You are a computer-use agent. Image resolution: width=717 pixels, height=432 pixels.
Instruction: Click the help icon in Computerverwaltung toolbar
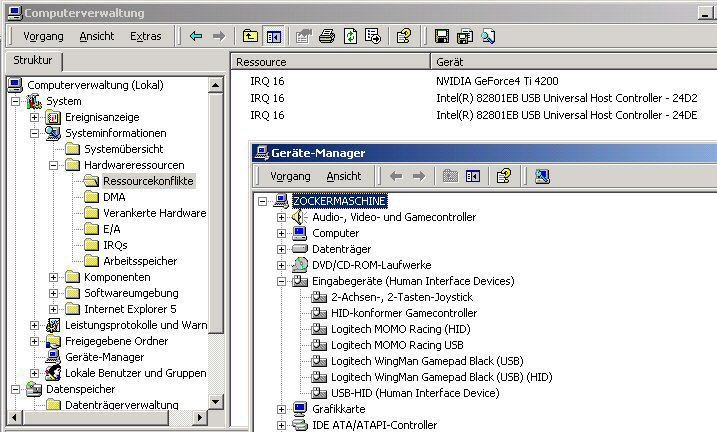[404, 36]
